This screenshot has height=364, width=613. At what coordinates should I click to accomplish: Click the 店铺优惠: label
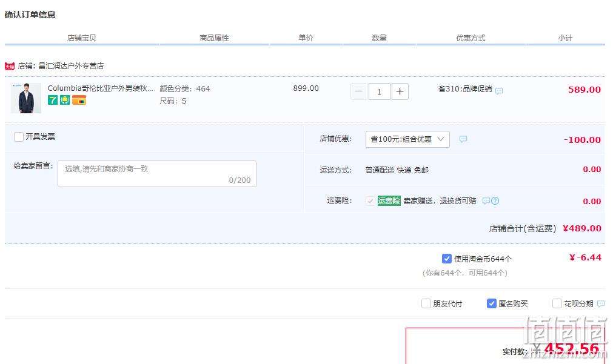[336, 139]
